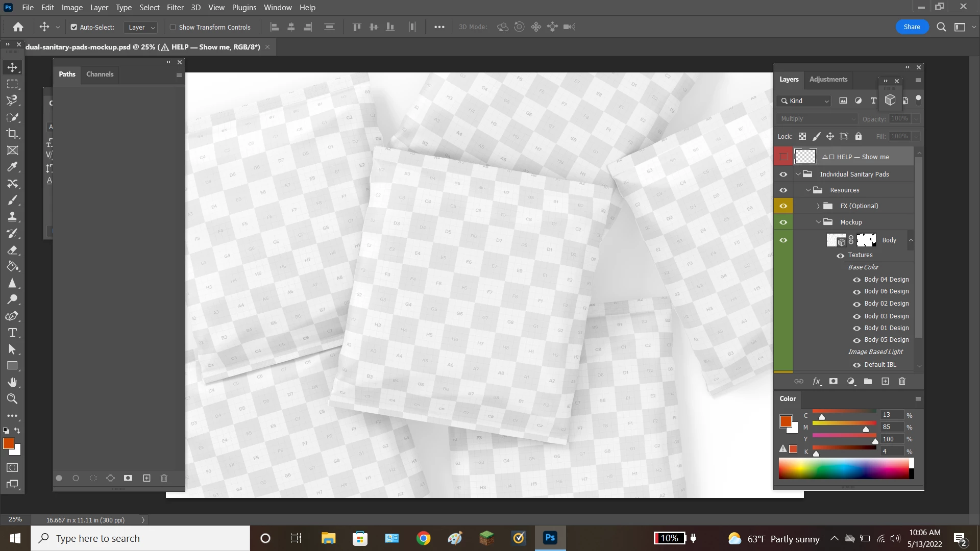Image resolution: width=980 pixels, height=551 pixels.
Task: Select the Rectangular Marquee tool
Action: [x=12, y=84]
